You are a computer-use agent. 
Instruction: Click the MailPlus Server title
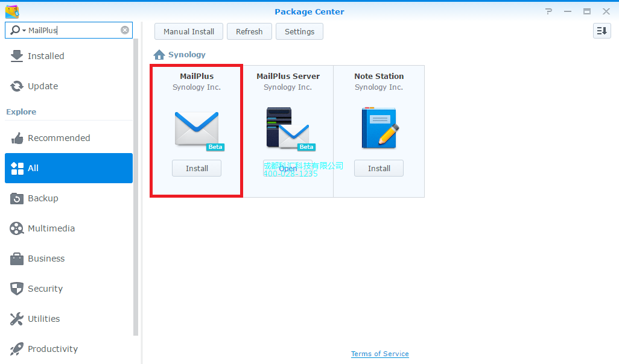tap(288, 76)
